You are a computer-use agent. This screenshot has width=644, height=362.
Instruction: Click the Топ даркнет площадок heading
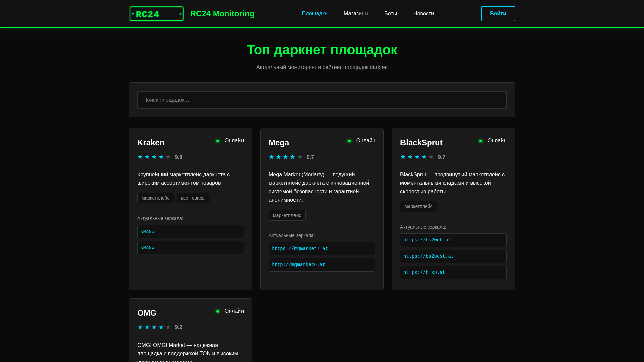pos(322,50)
